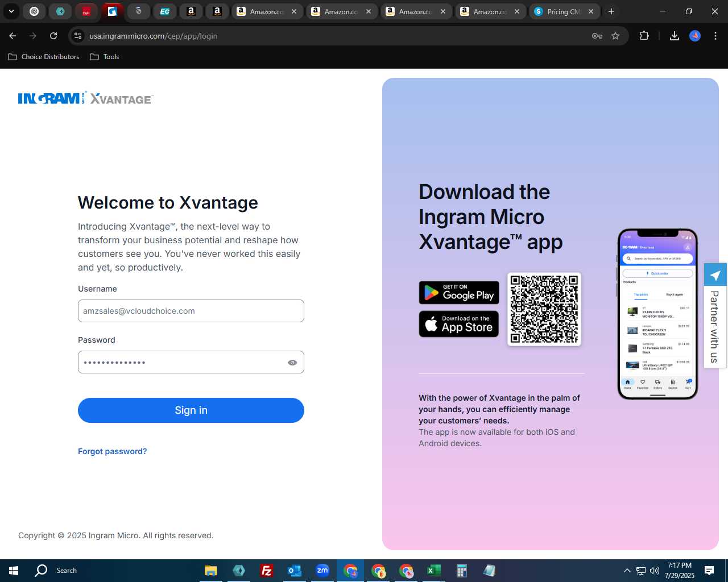Open the teal hexagon app on taskbar
Screen dimensions: 728x582
point(239,571)
